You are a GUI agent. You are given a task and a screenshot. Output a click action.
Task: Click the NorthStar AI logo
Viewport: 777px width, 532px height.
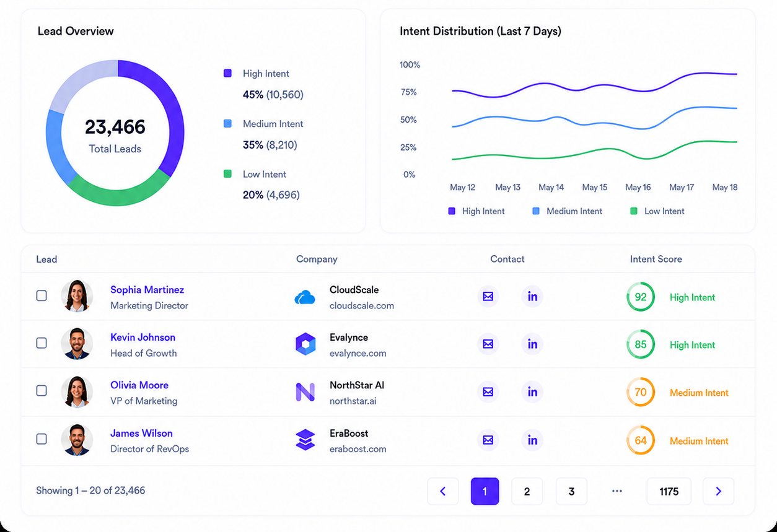coord(305,392)
